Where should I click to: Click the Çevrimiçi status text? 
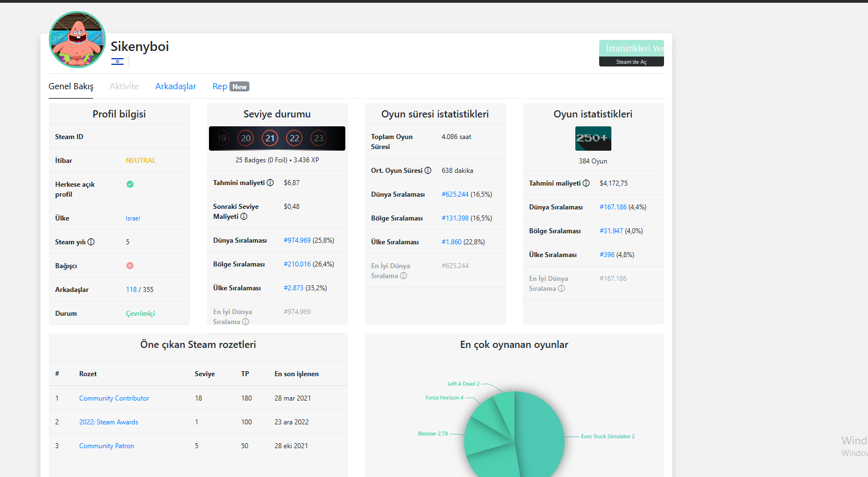140,314
